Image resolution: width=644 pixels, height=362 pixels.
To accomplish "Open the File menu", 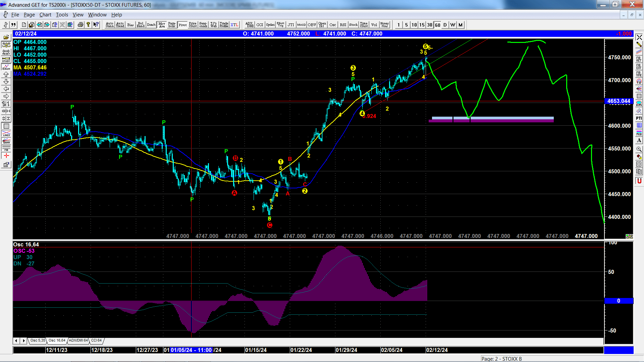I will (15, 15).
